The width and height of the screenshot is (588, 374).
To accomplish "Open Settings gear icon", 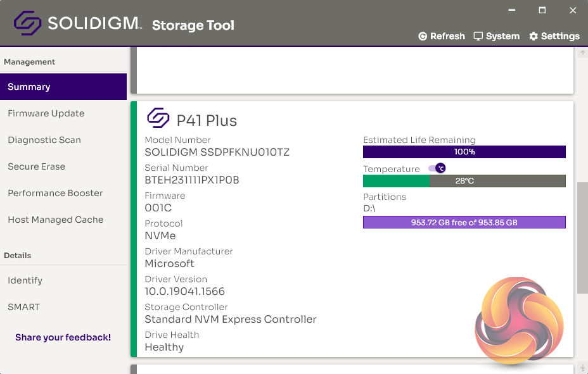I will 534,37.
